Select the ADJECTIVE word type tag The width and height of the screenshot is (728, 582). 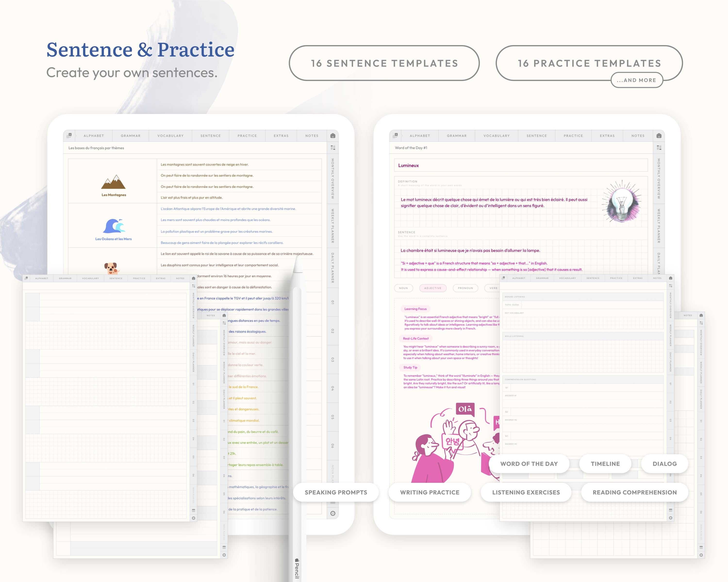[432, 288]
